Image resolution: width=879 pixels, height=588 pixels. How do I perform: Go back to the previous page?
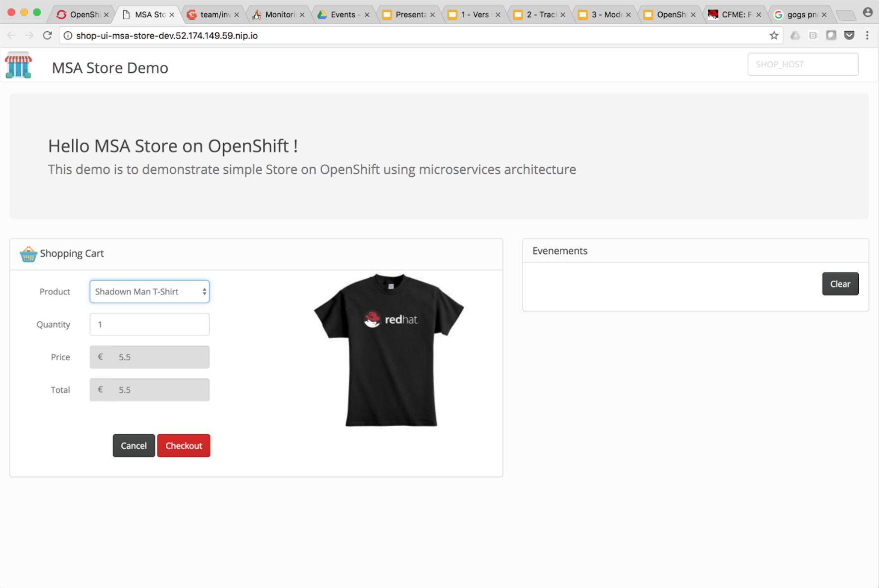click(x=11, y=36)
